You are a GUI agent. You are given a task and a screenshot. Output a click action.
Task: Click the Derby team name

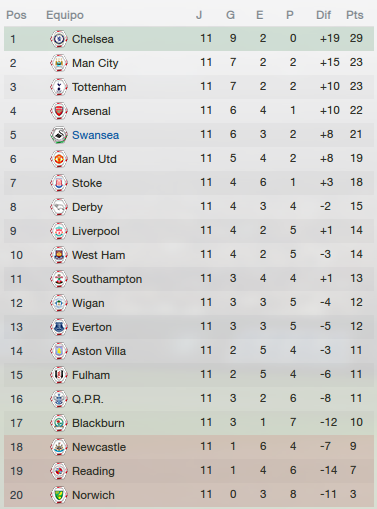[x=87, y=207]
